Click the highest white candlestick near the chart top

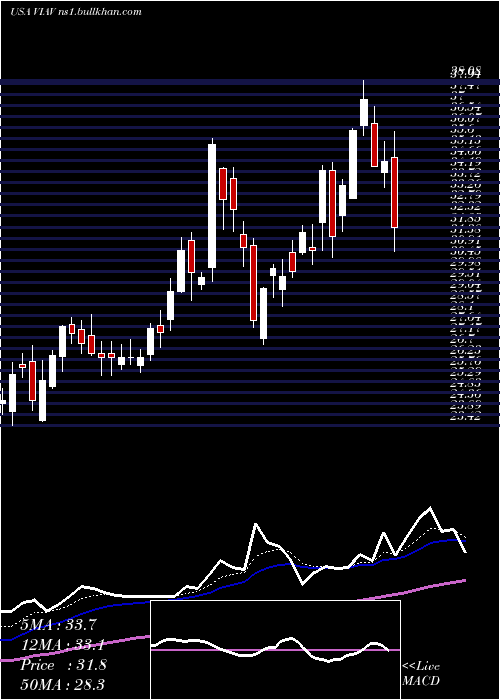pyautogui.click(x=364, y=112)
